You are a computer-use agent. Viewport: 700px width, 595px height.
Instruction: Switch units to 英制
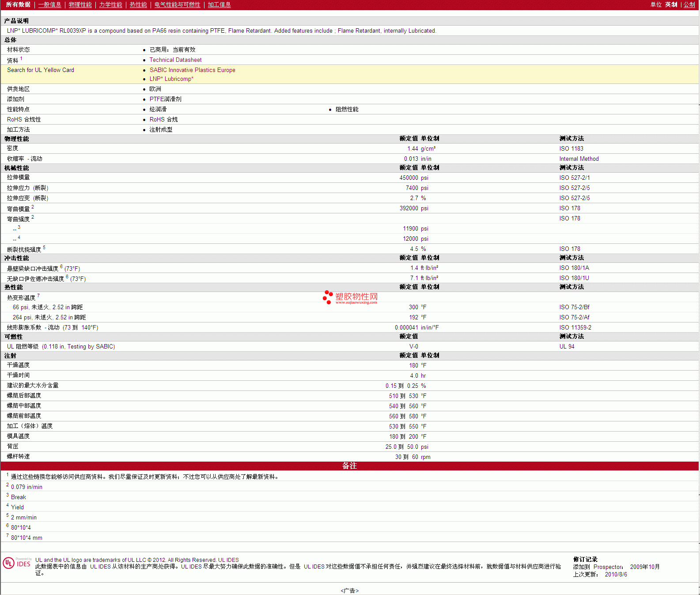pos(671,4)
